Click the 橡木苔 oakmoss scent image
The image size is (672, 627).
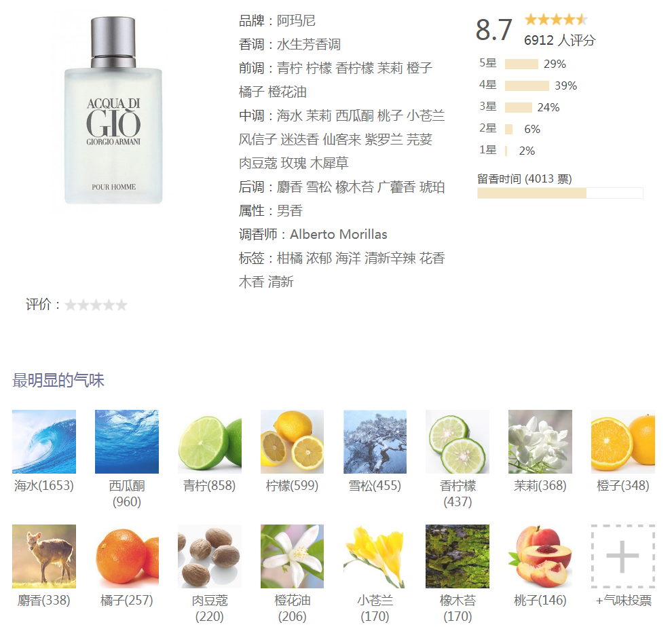[x=458, y=556]
